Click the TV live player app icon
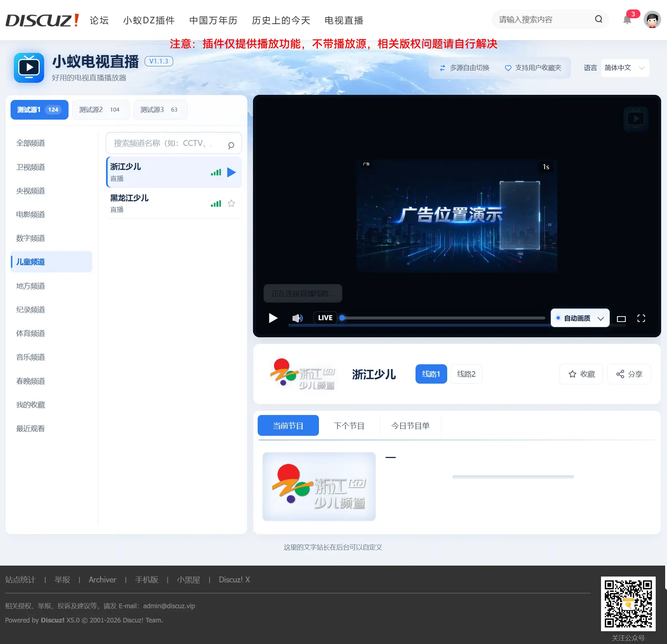The height and width of the screenshot is (644, 667). pos(29,68)
